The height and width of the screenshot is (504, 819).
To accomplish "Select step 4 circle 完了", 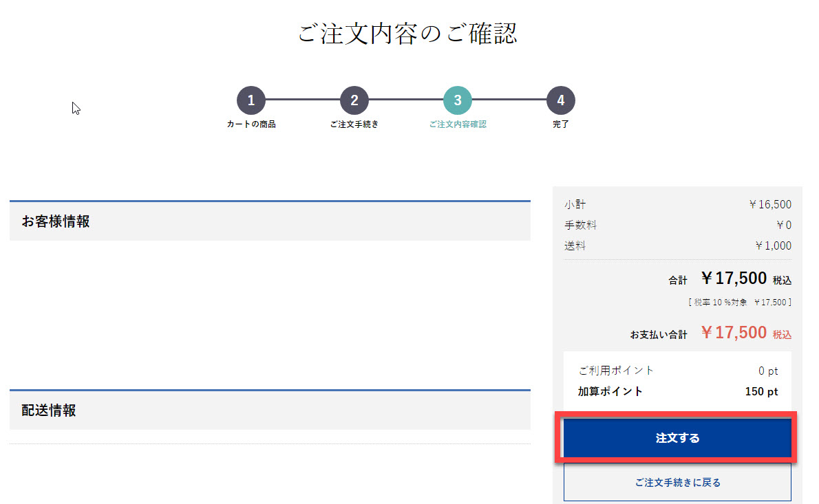I will (560, 100).
